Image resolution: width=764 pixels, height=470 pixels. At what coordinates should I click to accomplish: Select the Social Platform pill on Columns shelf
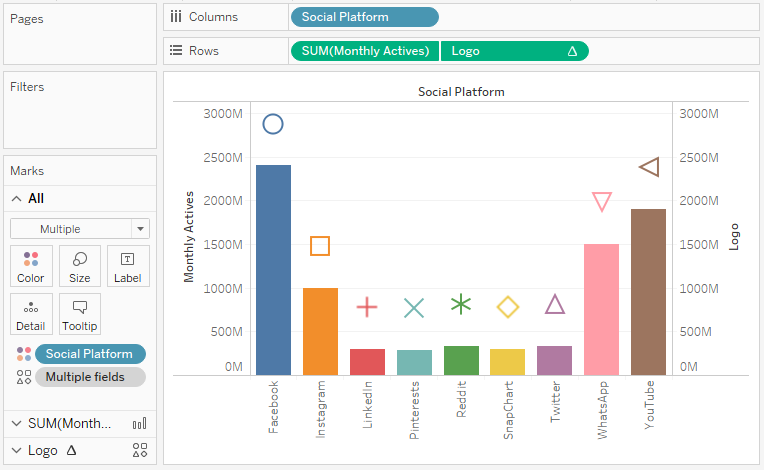tap(364, 17)
